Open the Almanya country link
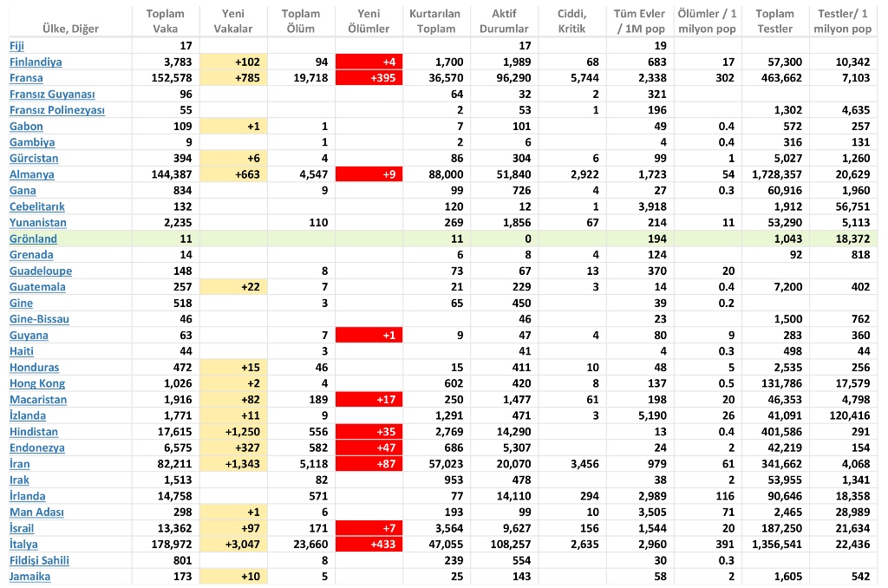The height and width of the screenshot is (588, 888). [32, 174]
